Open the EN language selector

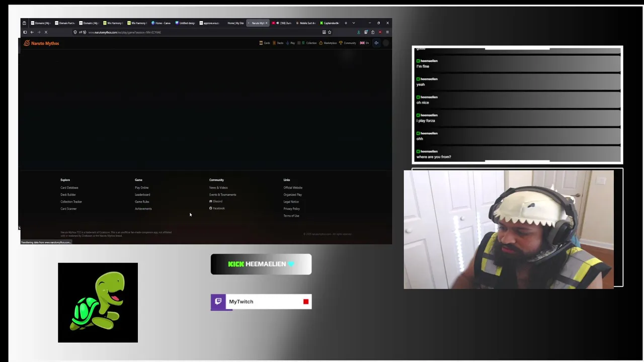(x=364, y=43)
